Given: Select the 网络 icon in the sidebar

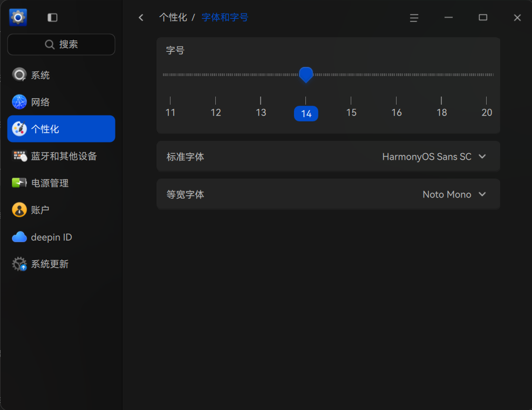Looking at the screenshot, I should pyautogui.click(x=19, y=101).
